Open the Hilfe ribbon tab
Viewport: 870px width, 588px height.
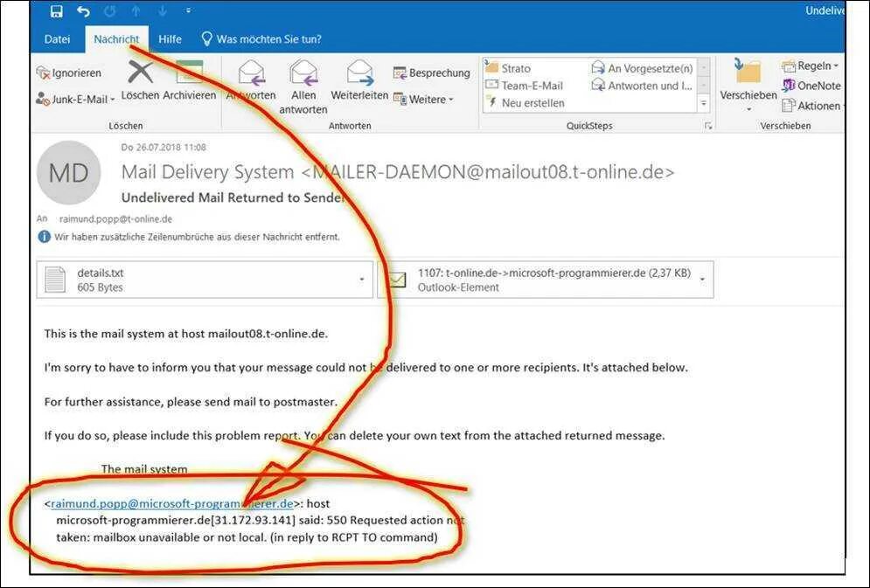170,39
